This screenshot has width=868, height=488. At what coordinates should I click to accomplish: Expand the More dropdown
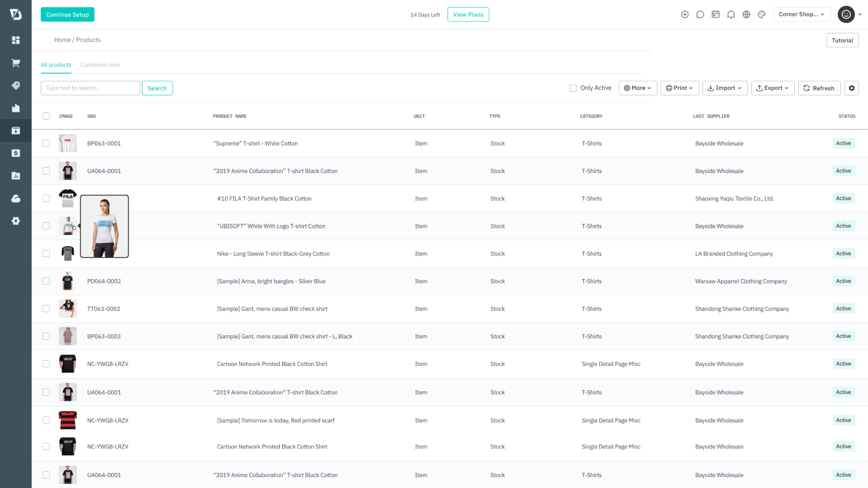(638, 88)
